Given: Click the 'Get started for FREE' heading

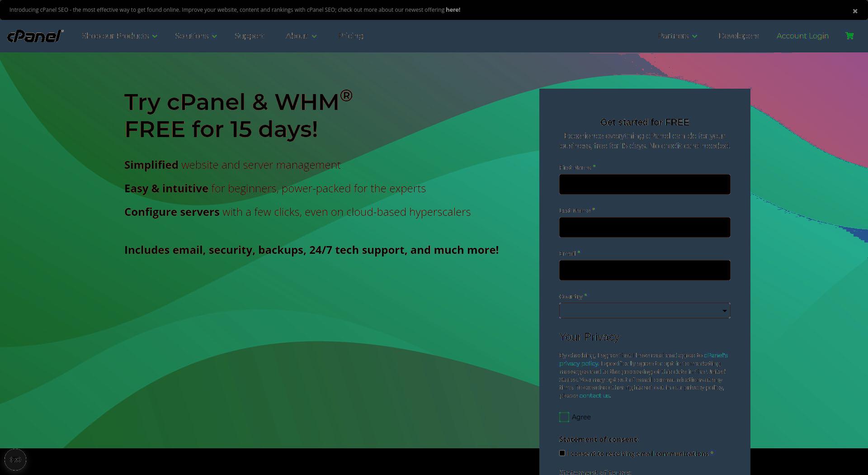Looking at the screenshot, I should [x=645, y=122].
